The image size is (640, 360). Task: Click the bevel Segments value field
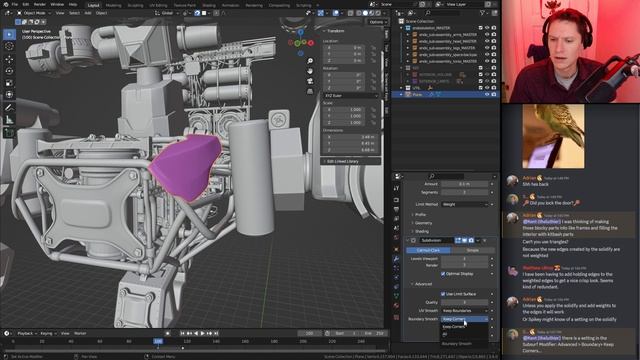point(464,192)
